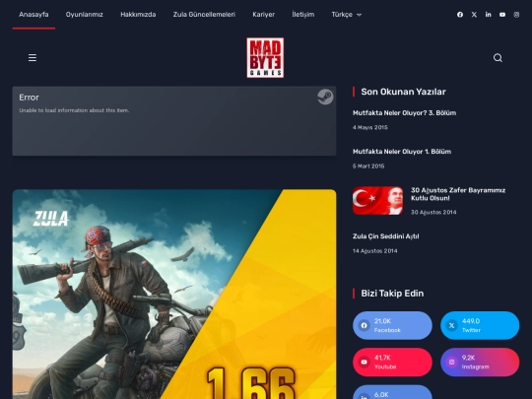
Task: Open the X (Twitter) icon in top bar
Action: pyautogui.click(x=474, y=15)
